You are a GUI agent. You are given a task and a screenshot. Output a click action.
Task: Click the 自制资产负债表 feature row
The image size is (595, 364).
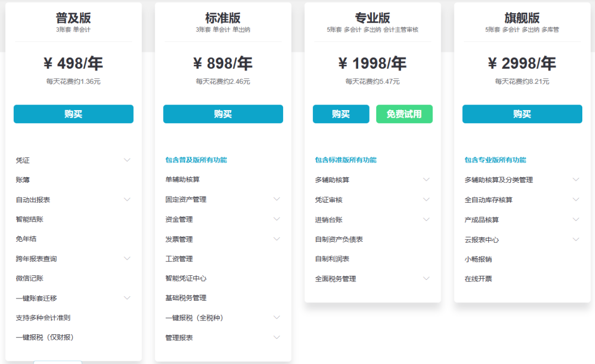pos(339,239)
